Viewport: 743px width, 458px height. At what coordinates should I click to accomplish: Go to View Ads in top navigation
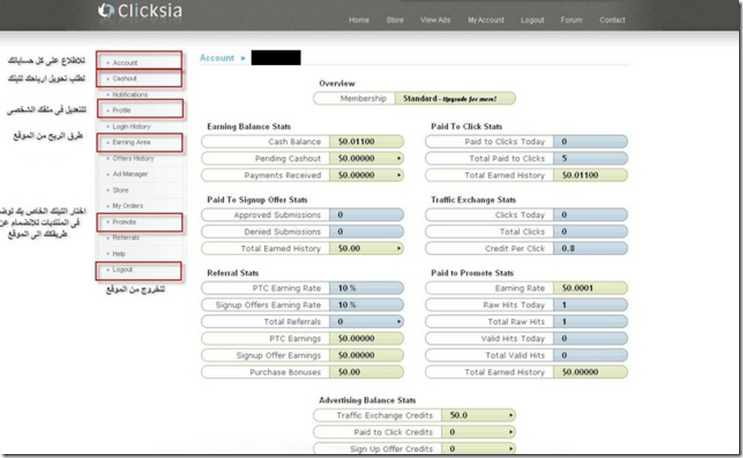435,20
